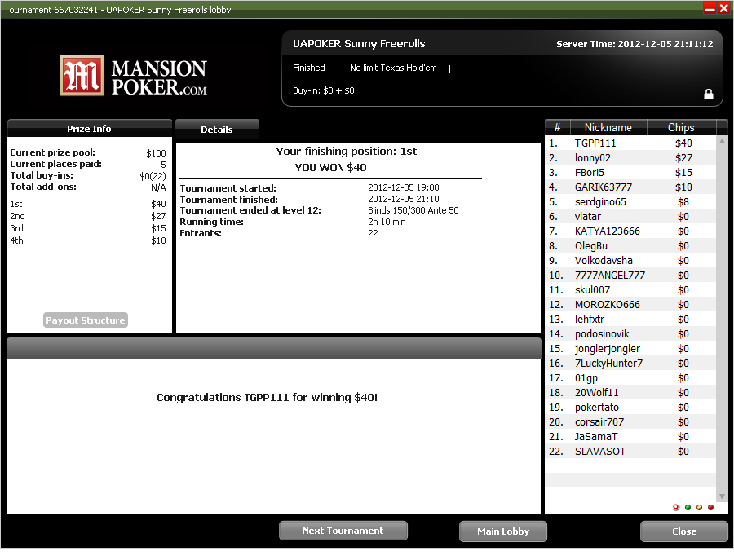Click the Current prize pool label
This screenshot has width=734, height=560.
coord(52,152)
